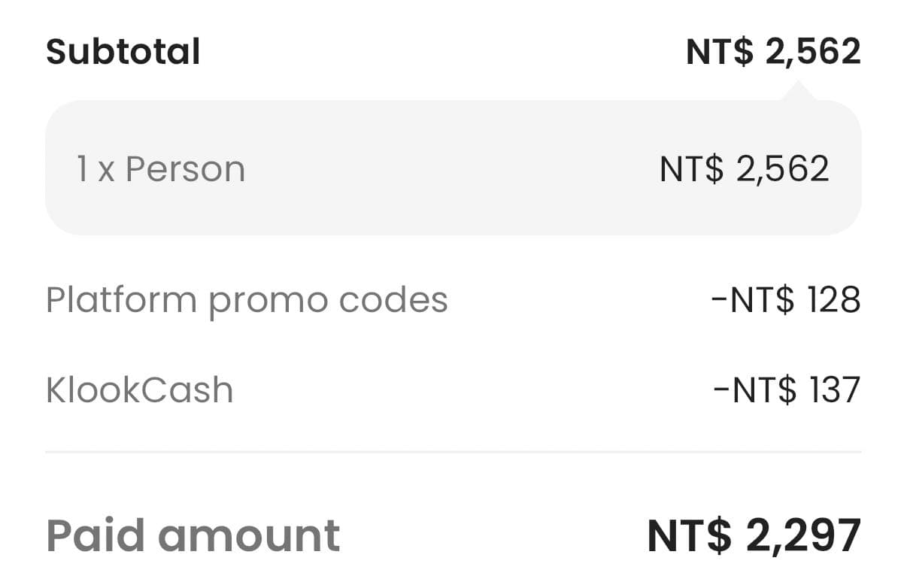Tap the KlookCash label

click(x=140, y=390)
